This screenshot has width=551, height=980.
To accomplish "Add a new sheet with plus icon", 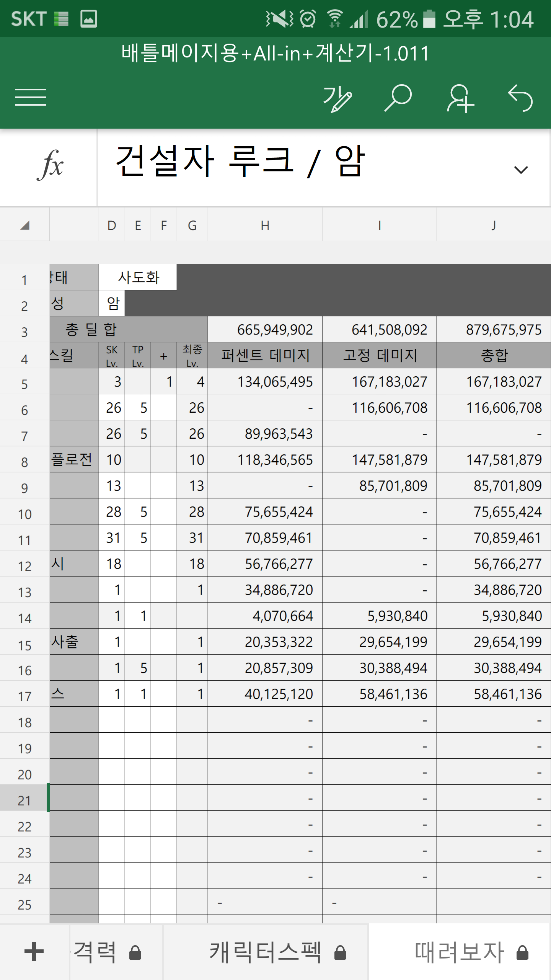I will coord(34,952).
